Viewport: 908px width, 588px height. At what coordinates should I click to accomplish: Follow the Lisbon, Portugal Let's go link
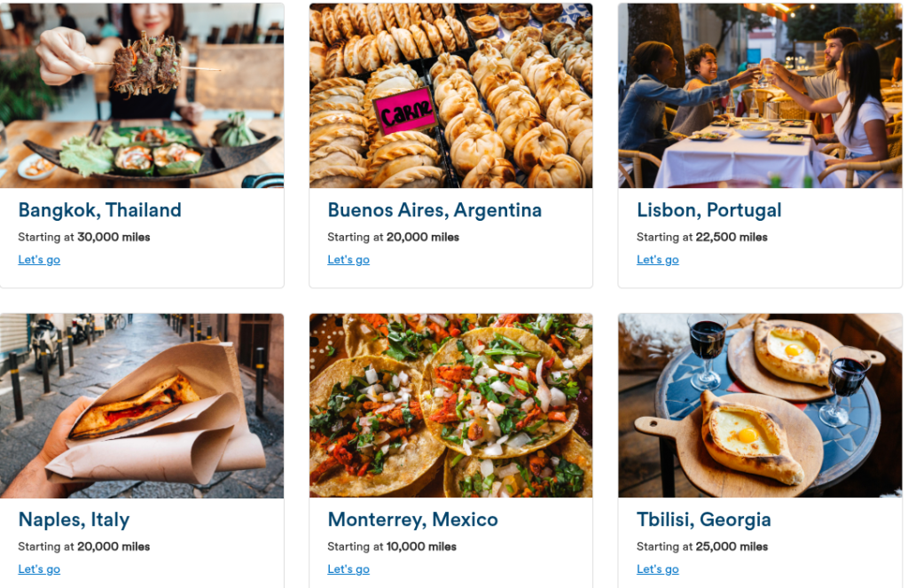[x=657, y=260]
